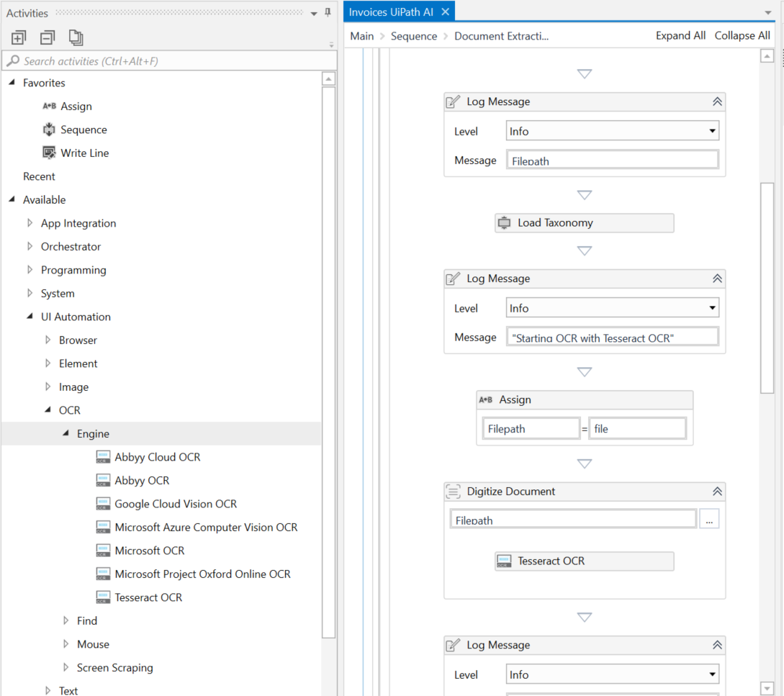
Task: Open the tab list dropdown arrow
Action: pyautogui.click(x=768, y=13)
